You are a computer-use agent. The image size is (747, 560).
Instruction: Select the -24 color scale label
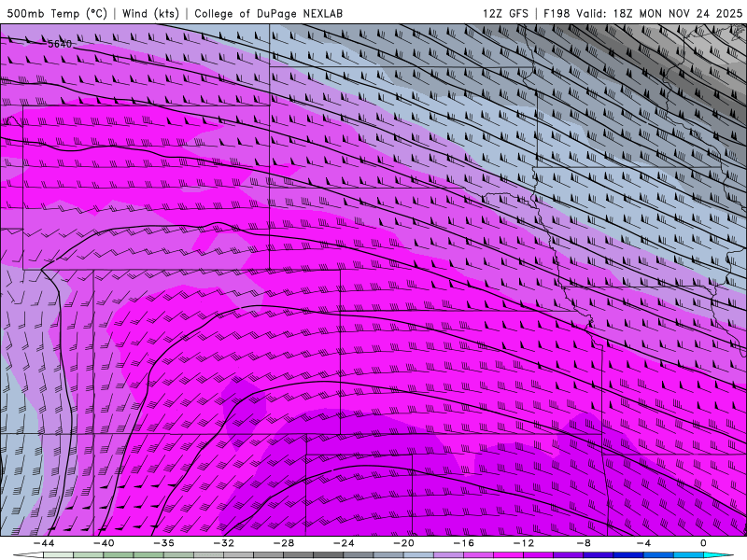click(344, 543)
